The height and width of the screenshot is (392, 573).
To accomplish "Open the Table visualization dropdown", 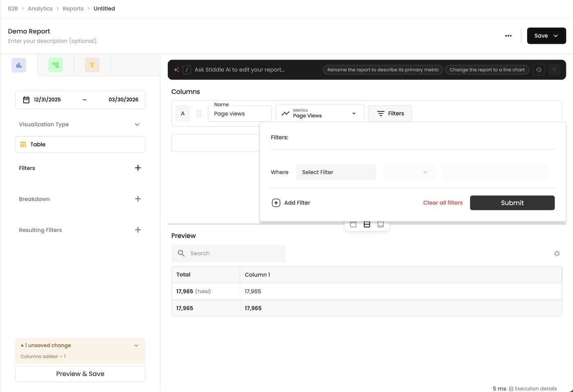I will point(80,144).
